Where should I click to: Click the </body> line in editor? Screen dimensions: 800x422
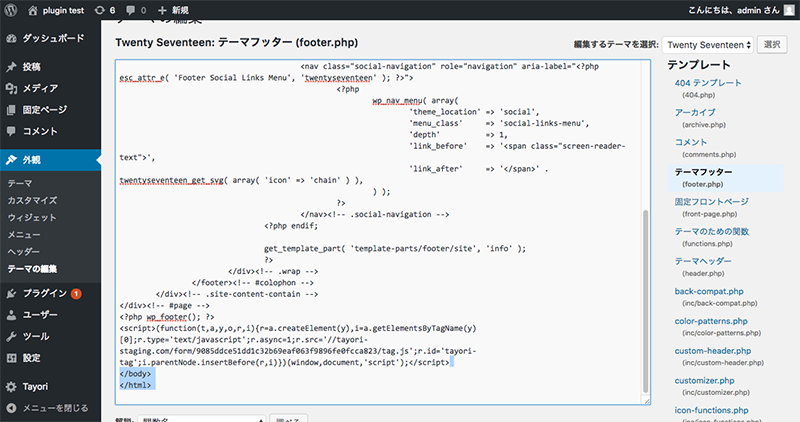[x=136, y=374]
